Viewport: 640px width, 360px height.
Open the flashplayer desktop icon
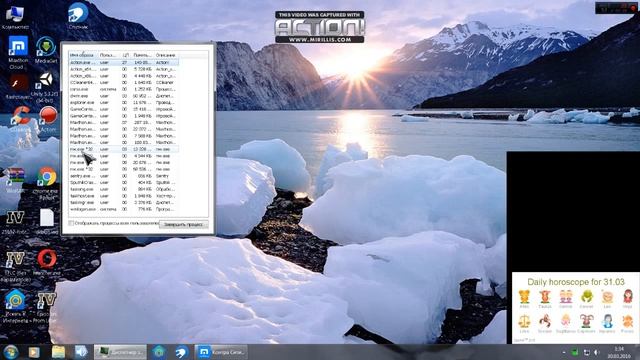tap(18, 87)
